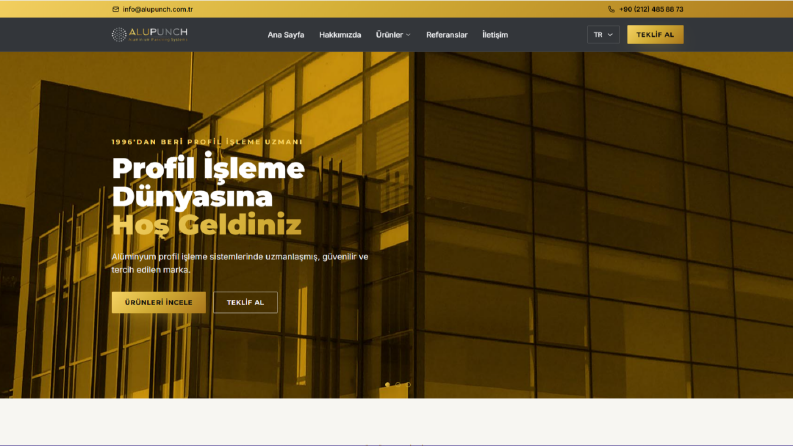Image resolution: width=793 pixels, height=446 pixels.
Task: Open the Hakkımızda page
Action: click(340, 35)
